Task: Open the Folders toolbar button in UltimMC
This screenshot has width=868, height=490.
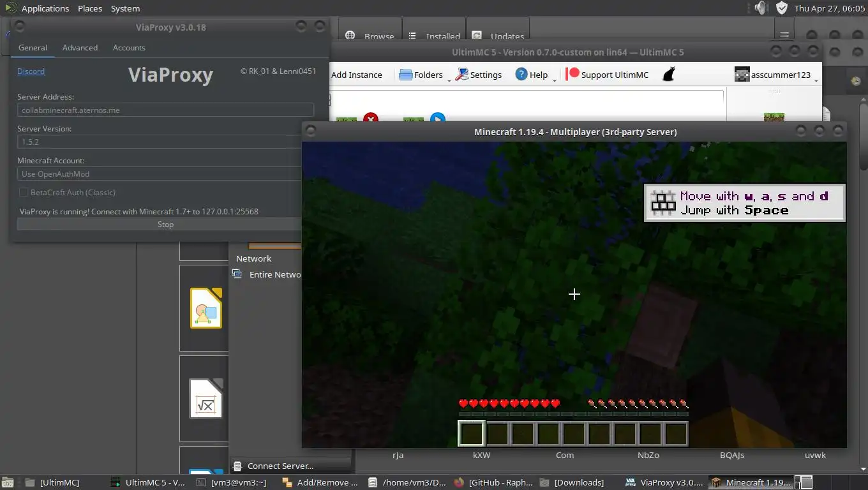Action: tap(421, 75)
